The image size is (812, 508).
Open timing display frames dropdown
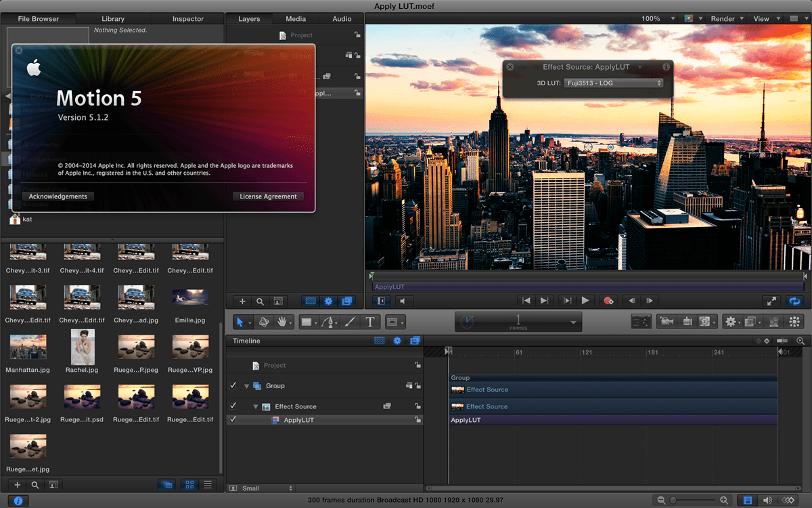(574, 322)
